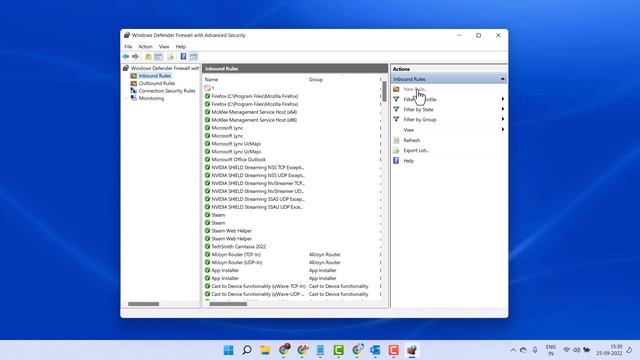Click Refresh icon in Actions pane
Screen dimensions: 640x360
[x=396, y=140]
